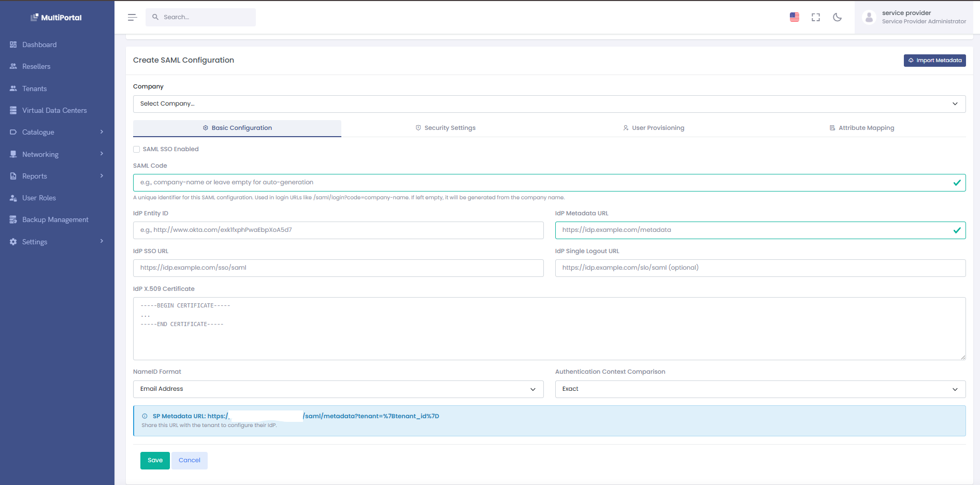Toggle dark mode with the moon icon
This screenshot has width=980, height=485.
(837, 17)
